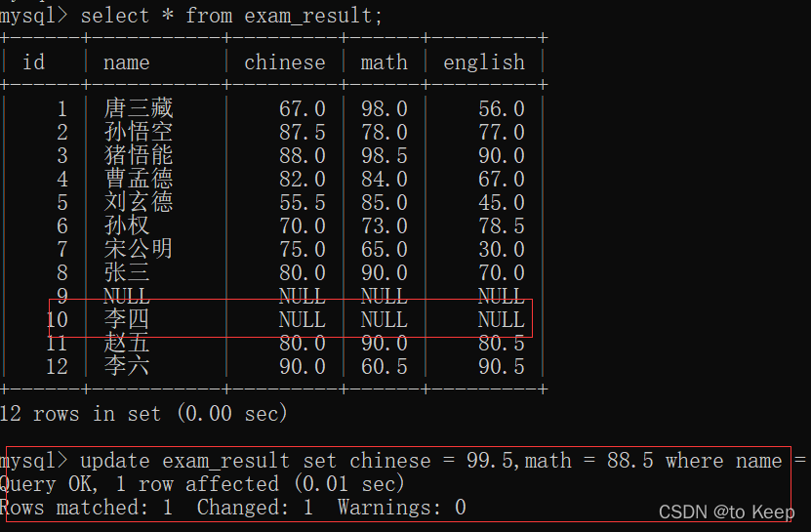Click the math score 84.0 of 曹孟德
The image size is (811, 532).
[x=385, y=179]
